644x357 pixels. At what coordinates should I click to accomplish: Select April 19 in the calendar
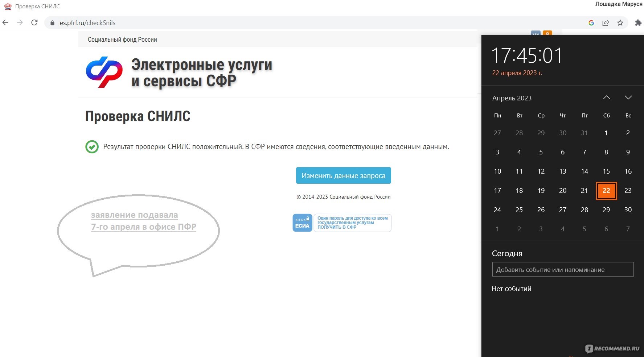click(x=541, y=191)
